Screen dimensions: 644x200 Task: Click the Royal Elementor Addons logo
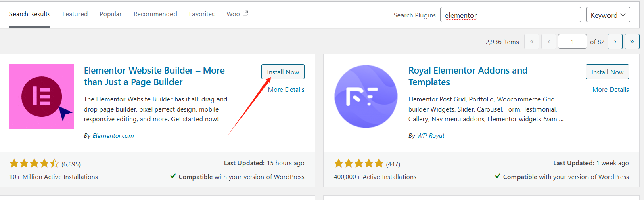[x=366, y=97]
